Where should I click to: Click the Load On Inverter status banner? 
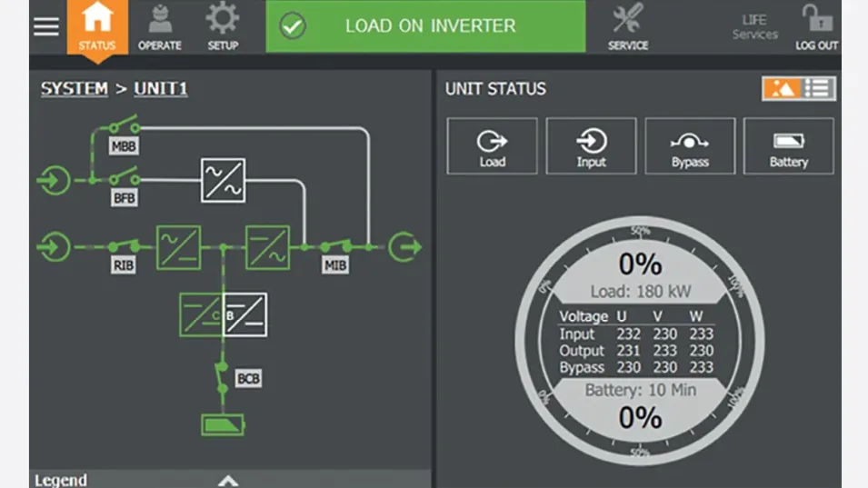coord(425,26)
